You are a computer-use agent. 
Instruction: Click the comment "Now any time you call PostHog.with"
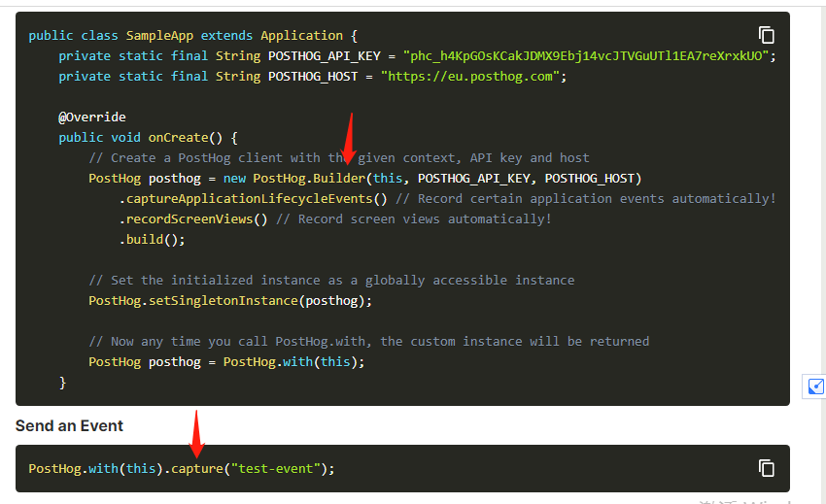coord(368,341)
